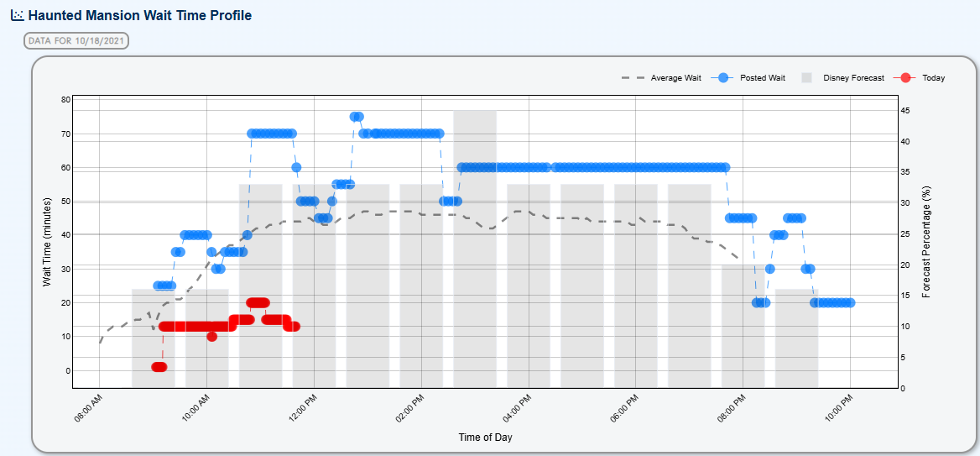The image size is (980, 456).
Task: Click the blue Posted Wait legend marker
Action: click(722, 78)
